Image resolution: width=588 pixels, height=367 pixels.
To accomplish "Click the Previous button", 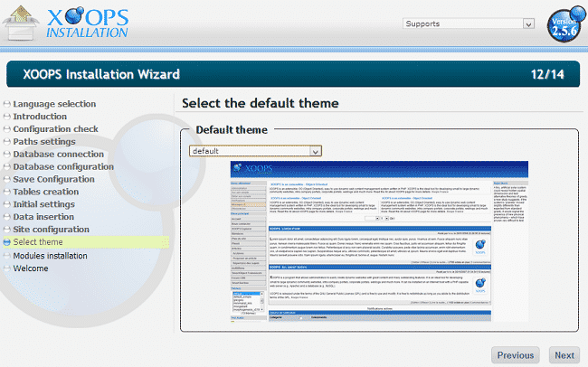I will tap(516, 355).
